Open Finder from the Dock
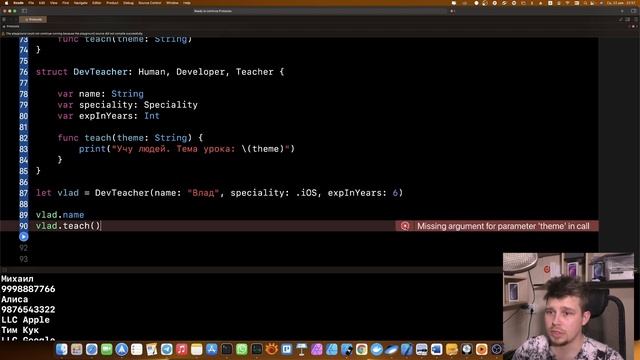 click(62, 349)
